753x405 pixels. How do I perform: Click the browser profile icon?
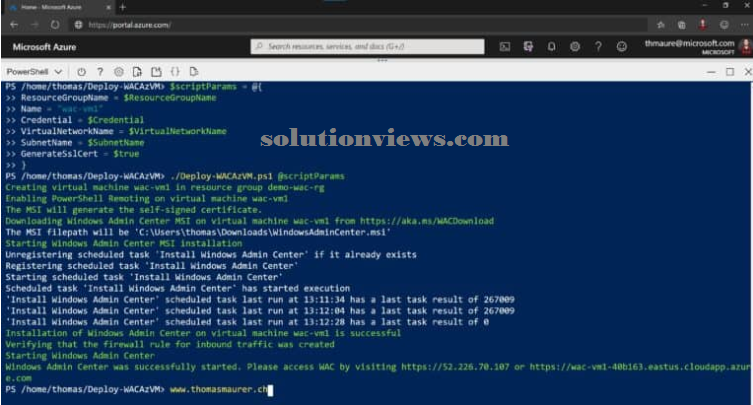703,25
